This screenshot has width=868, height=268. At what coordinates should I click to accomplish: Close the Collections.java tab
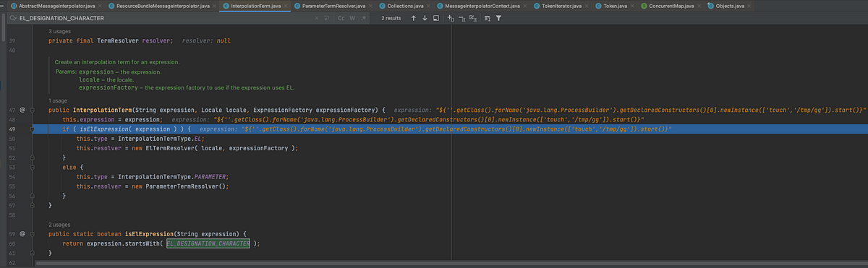click(x=427, y=6)
